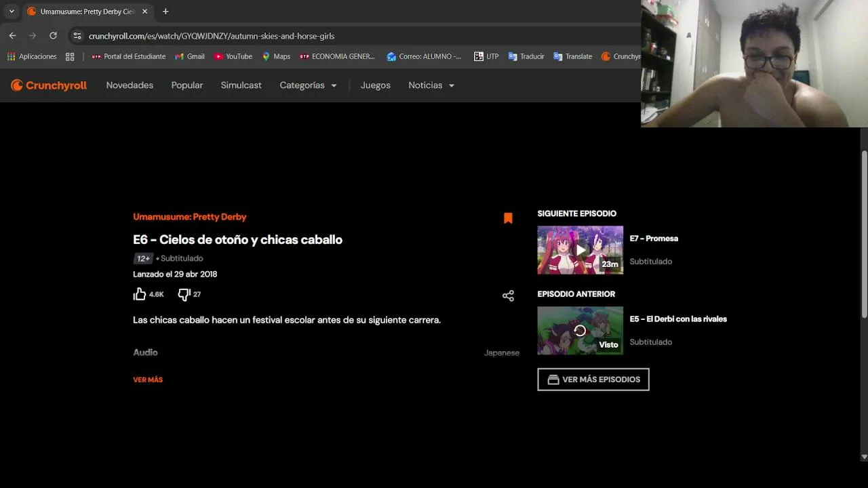868x488 pixels.
Task: Open Gmail bookmark
Action: pyautogui.click(x=190, y=56)
